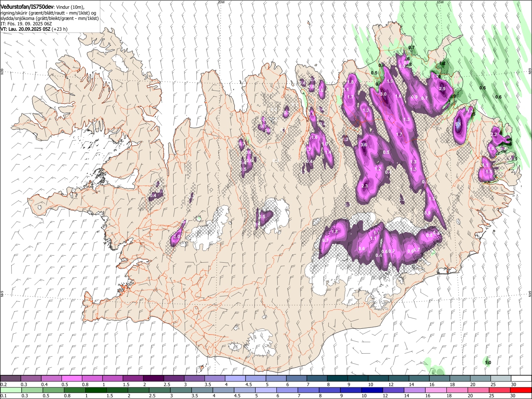Pick the bright red swatch ending the lower scale
The height and width of the screenshot is (399, 532).
(x=521, y=390)
